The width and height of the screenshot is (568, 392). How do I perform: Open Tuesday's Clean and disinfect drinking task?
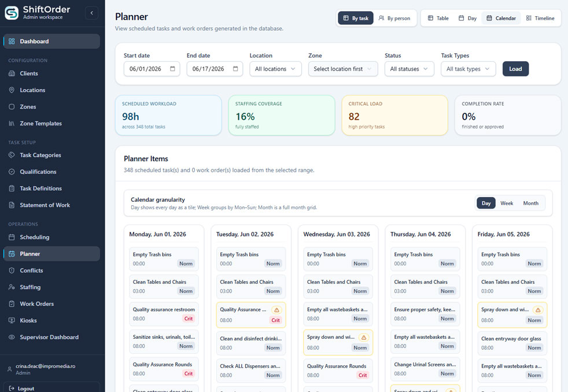(x=251, y=343)
